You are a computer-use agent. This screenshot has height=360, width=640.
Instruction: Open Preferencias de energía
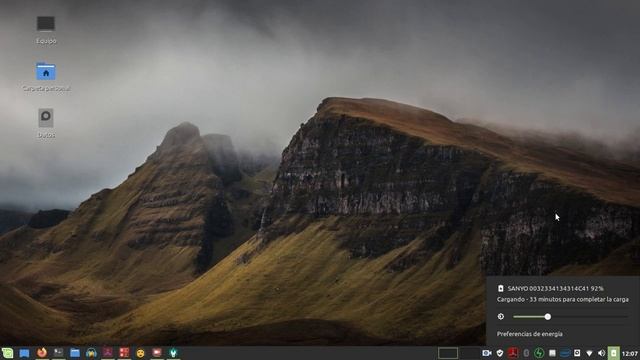pos(529,334)
